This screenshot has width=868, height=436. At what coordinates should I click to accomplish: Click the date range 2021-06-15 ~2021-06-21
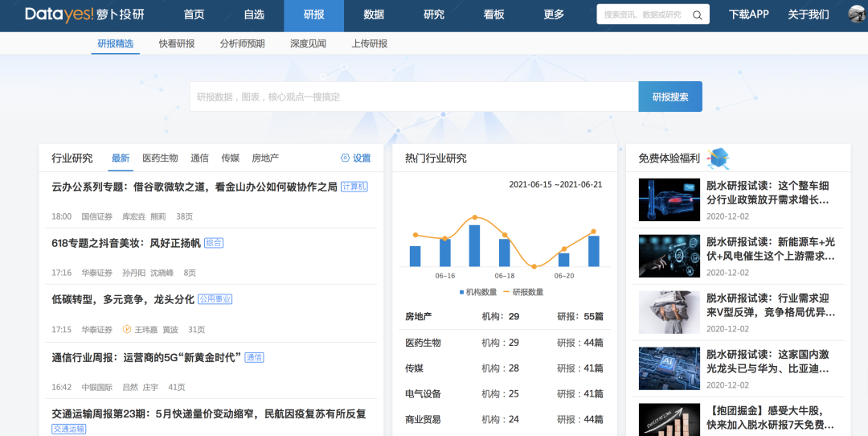point(556,185)
